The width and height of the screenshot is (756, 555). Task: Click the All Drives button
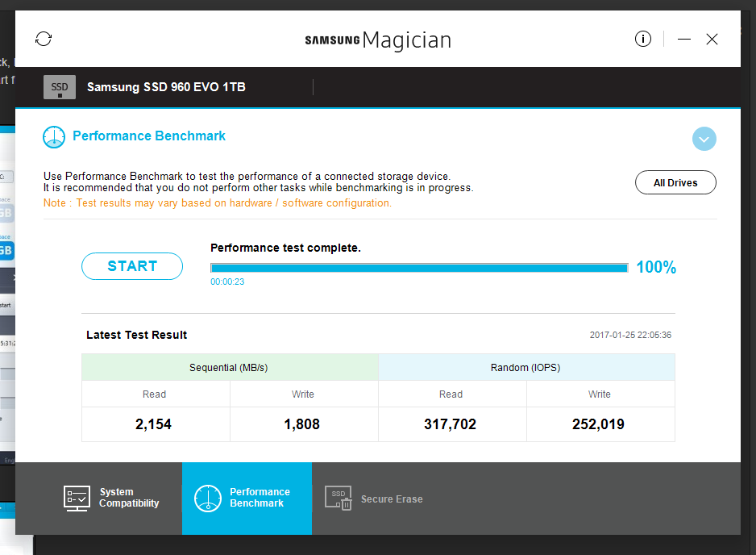click(675, 182)
